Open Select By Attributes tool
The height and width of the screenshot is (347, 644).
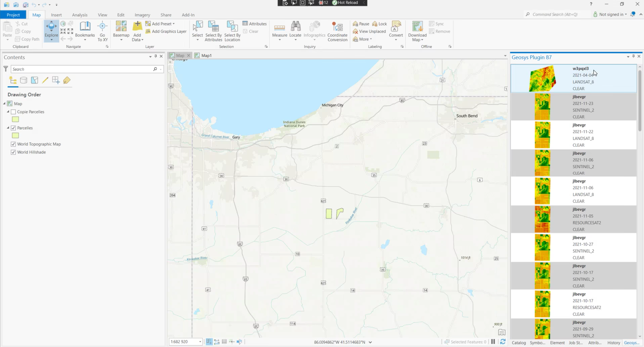click(213, 31)
